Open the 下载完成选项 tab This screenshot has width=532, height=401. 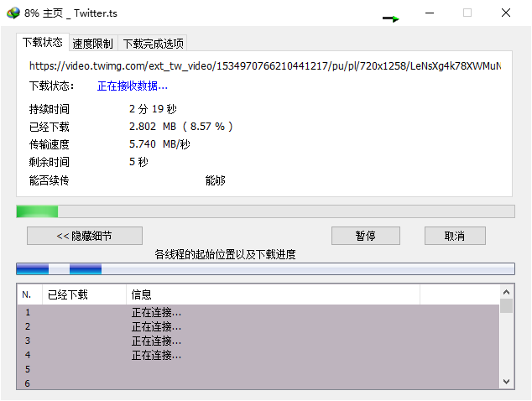(153, 44)
